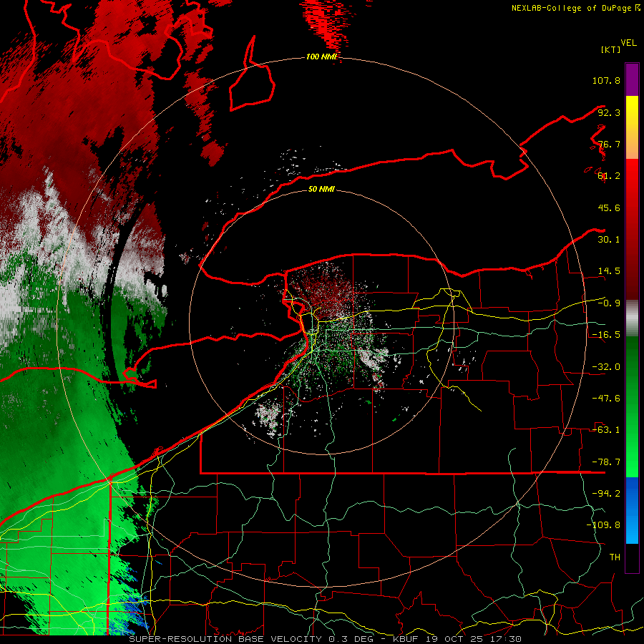Pick the gray segment of the velocity color bar

632,318
